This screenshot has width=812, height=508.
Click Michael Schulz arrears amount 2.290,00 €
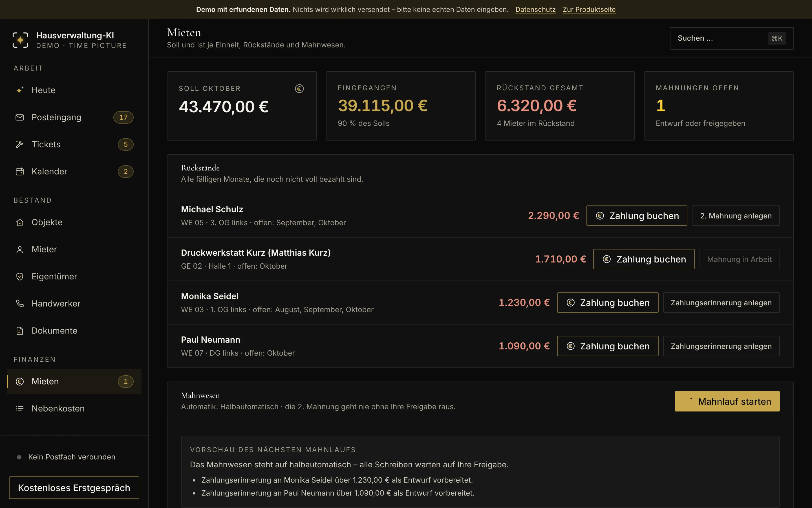553,216
